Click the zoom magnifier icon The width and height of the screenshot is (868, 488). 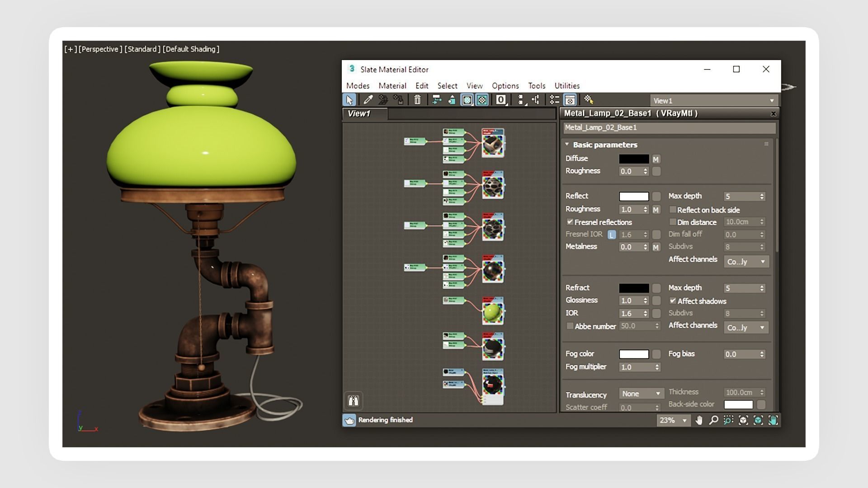(x=713, y=421)
